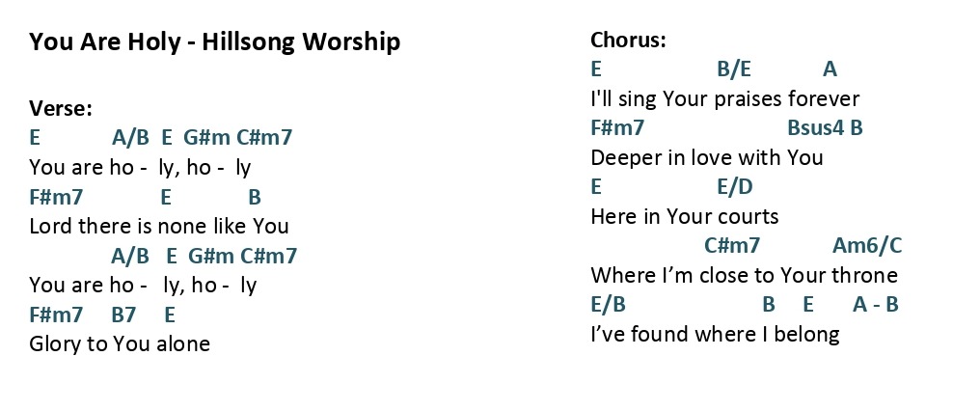This screenshot has height=411, width=980.
Task: Select the Chorus heading
Action: pyautogui.click(x=628, y=40)
